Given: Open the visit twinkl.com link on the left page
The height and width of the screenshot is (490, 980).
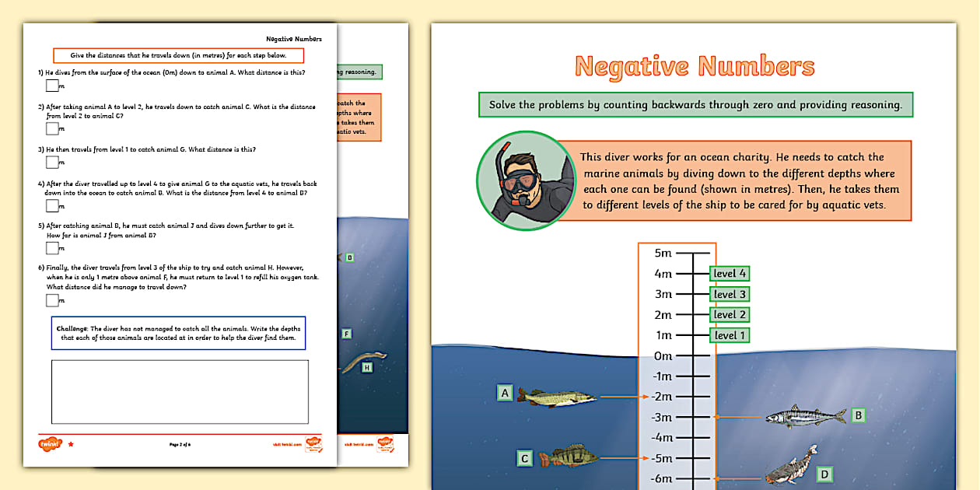Looking at the screenshot, I should click(x=287, y=443).
